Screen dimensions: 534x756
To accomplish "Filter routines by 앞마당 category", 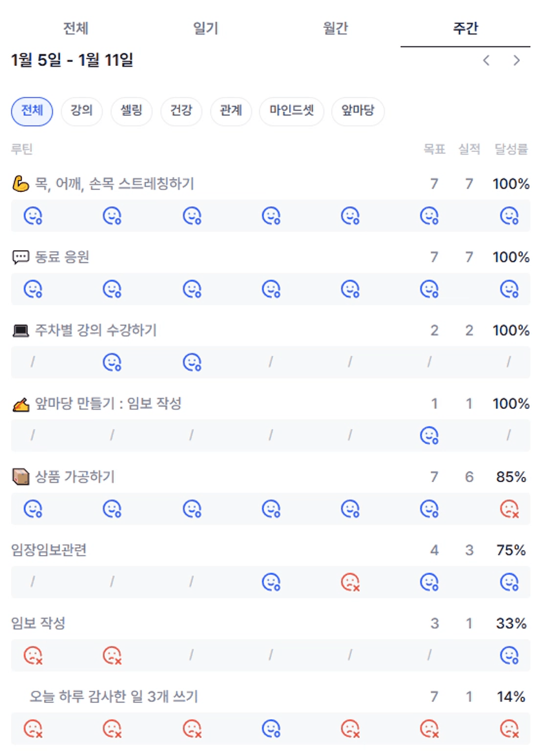I will pyautogui.click(x=358, y=110).
